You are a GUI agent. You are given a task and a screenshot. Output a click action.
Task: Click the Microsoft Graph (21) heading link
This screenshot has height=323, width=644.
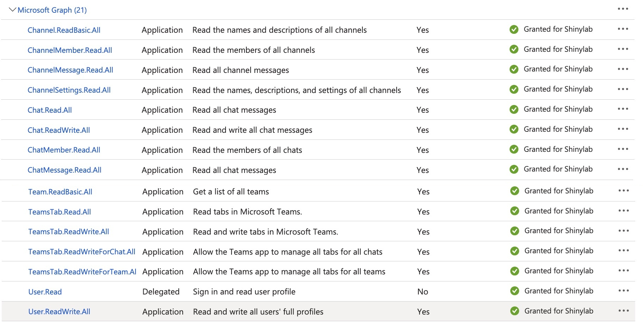[52, 10]
